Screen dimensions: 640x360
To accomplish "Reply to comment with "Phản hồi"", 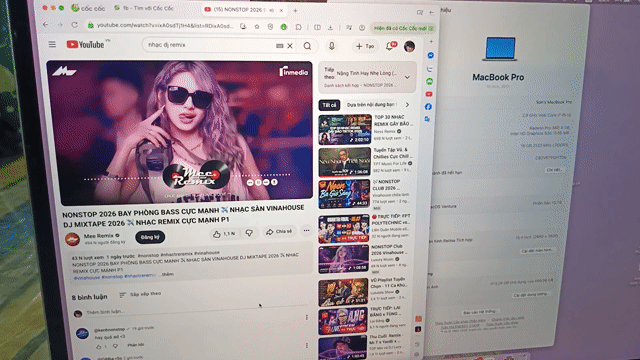I will [136, 345].
